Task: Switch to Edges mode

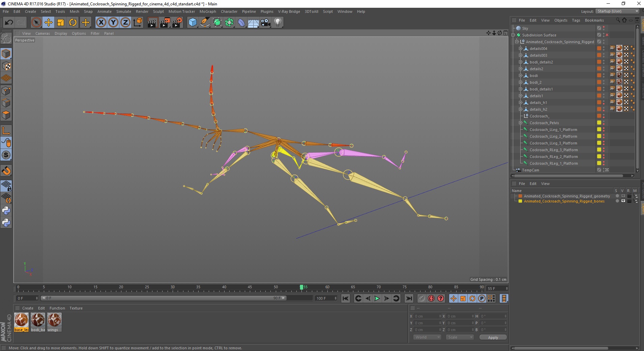Action: 6,103
